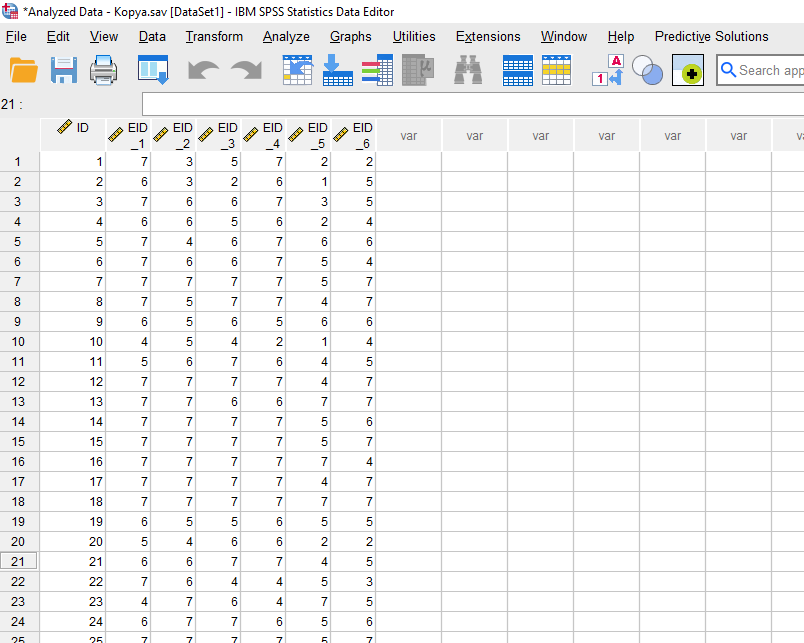Click the Use Variable Sets circles icon
The image size is (804, 643).
click(x=648, y=71)
